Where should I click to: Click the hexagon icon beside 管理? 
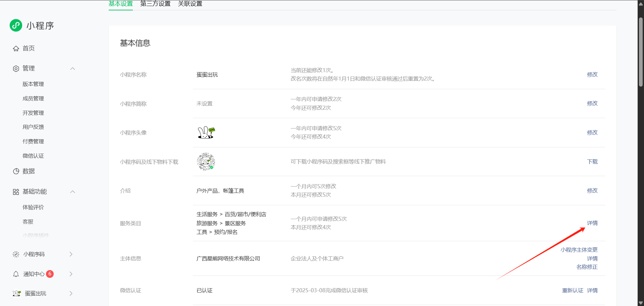pyautogui.click(x=16, y=69)
